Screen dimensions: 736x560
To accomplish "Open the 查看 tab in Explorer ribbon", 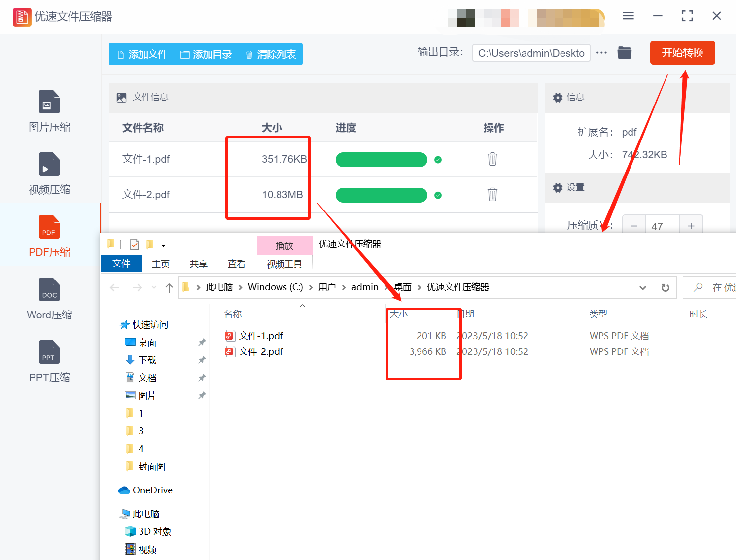I will click(237, 264).
